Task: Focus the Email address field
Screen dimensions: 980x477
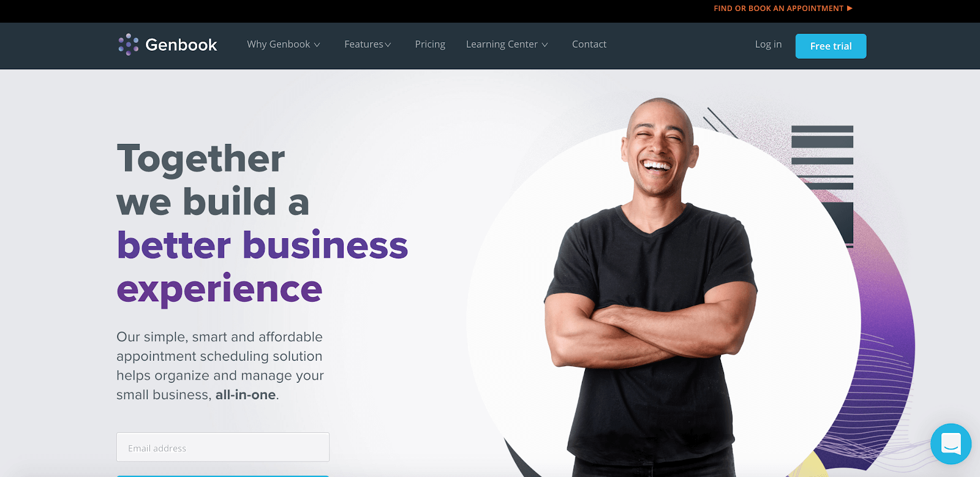Action: click(223, 447)
